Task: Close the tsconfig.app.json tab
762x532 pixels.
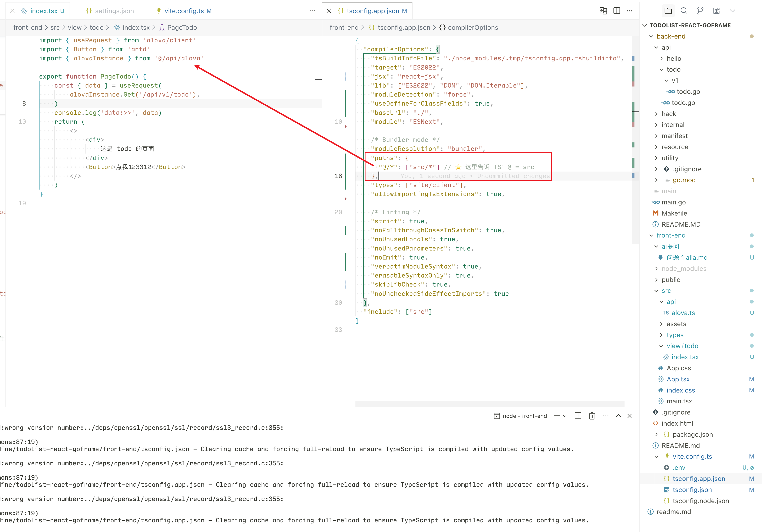Action: point(329,11)
